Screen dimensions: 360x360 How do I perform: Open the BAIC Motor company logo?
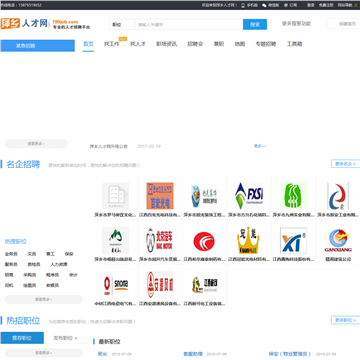click(x=160, y=240)
